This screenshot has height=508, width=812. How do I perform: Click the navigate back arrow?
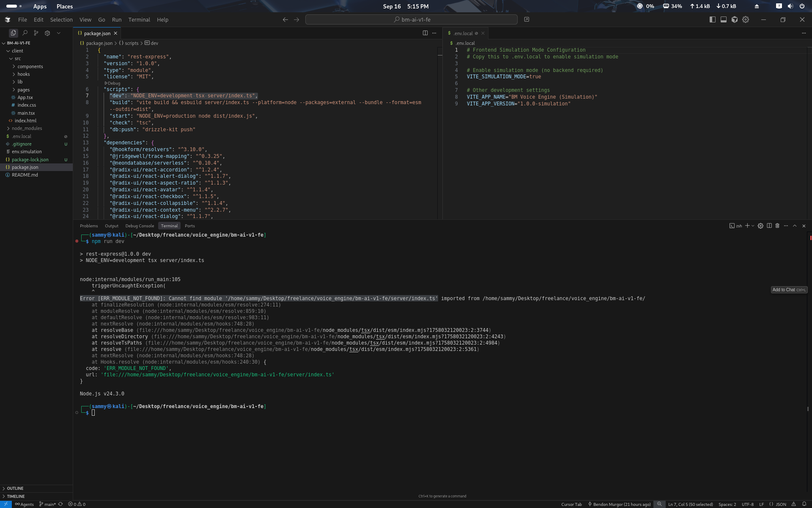(x=285, y=19)
